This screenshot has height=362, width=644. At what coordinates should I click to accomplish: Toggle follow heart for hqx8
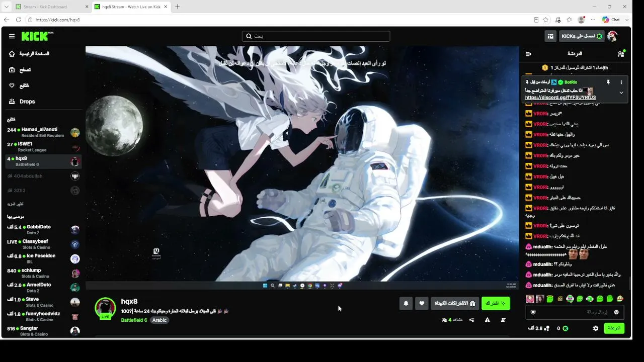pos(422,303)
